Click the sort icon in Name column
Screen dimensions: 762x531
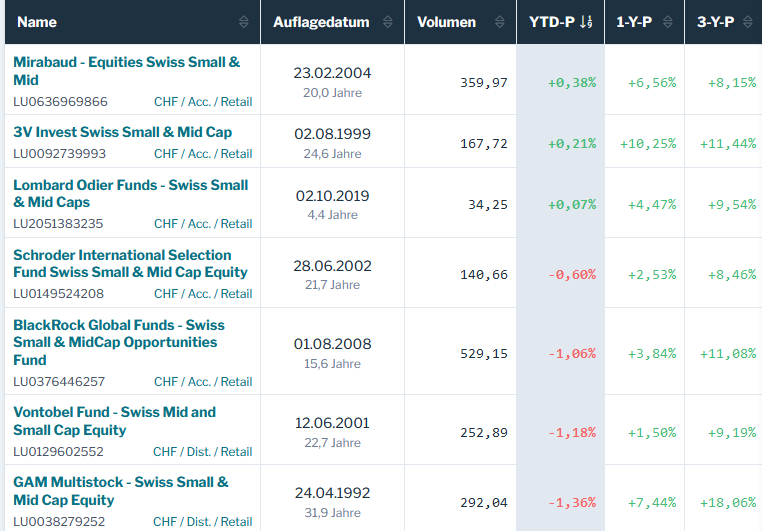point(245,22)
